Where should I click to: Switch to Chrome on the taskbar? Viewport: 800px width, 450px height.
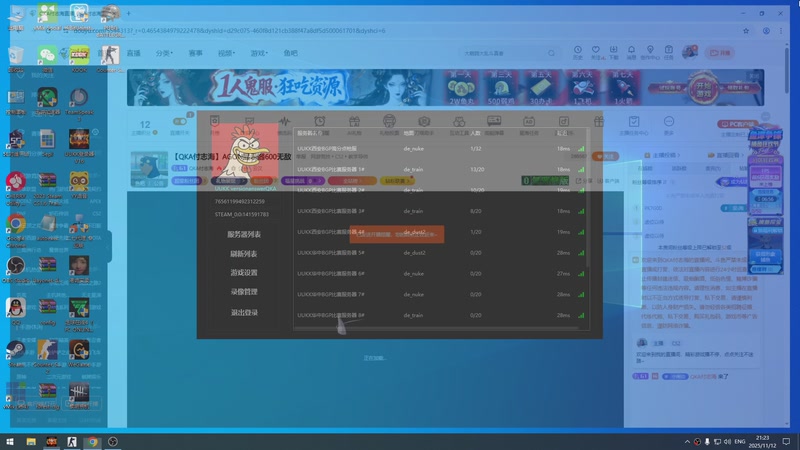pyautogui.click(x=92, y=442)
